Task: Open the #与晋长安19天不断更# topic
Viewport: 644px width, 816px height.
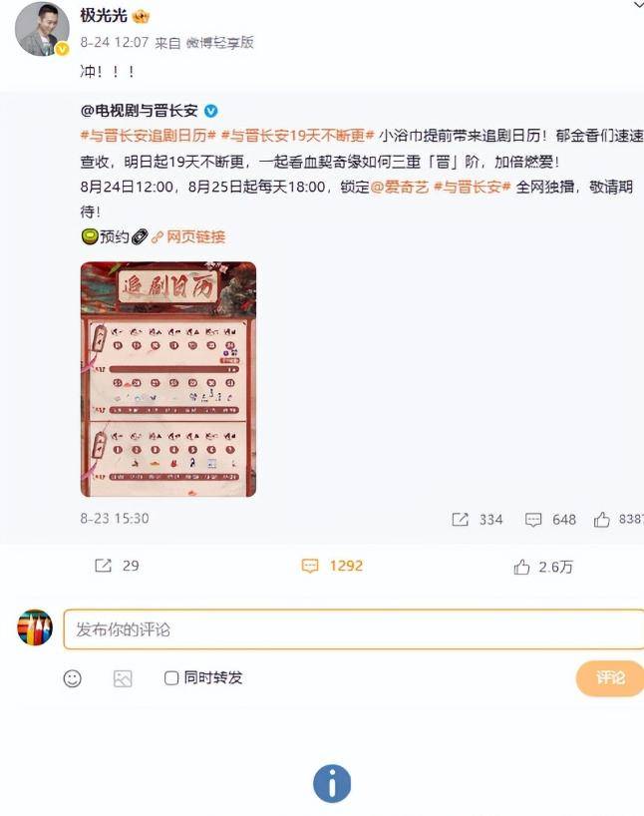Action: [x=297, y=136]
